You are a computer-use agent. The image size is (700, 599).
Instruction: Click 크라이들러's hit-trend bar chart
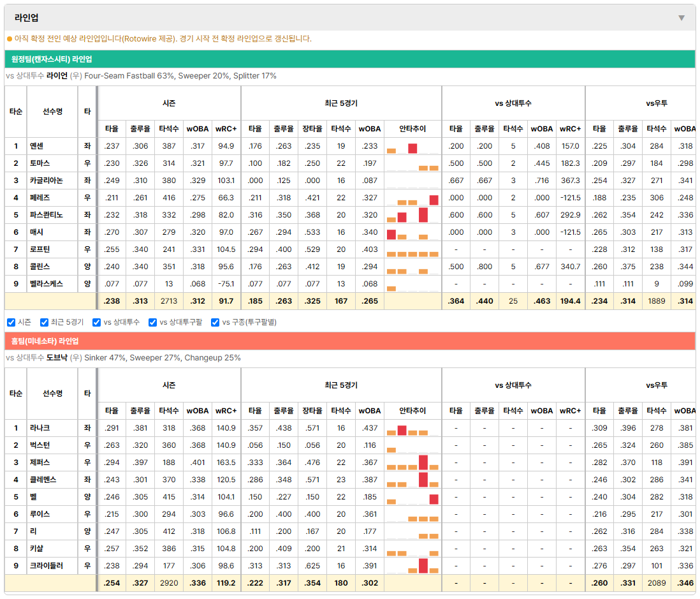pos(412,565)
